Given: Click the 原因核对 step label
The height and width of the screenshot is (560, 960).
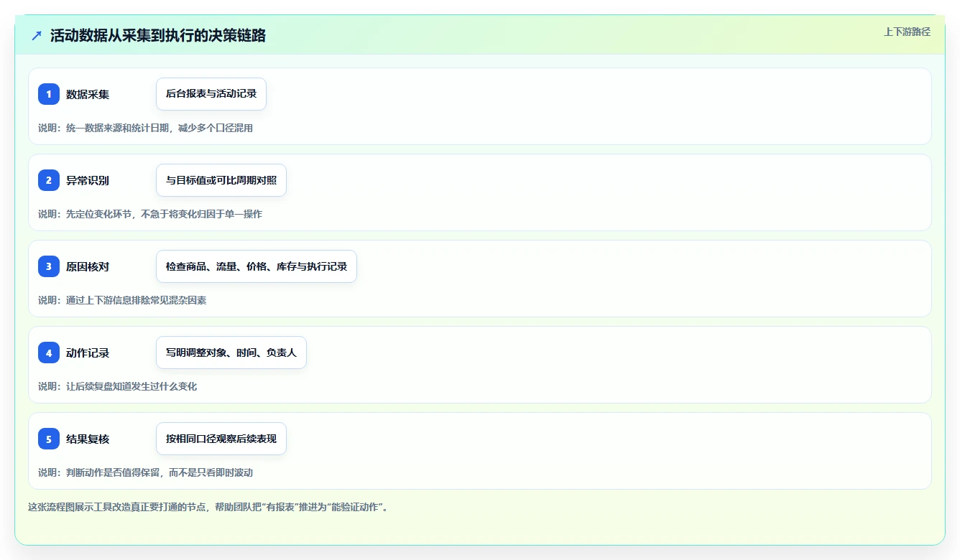Looking at the screenshot, I should 88,266.
